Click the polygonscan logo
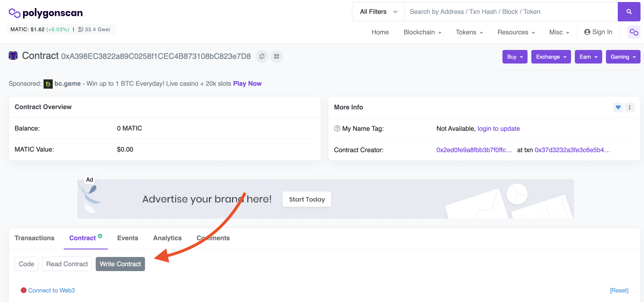This screenshot has width=644, height=302. (x=46, y=13)
